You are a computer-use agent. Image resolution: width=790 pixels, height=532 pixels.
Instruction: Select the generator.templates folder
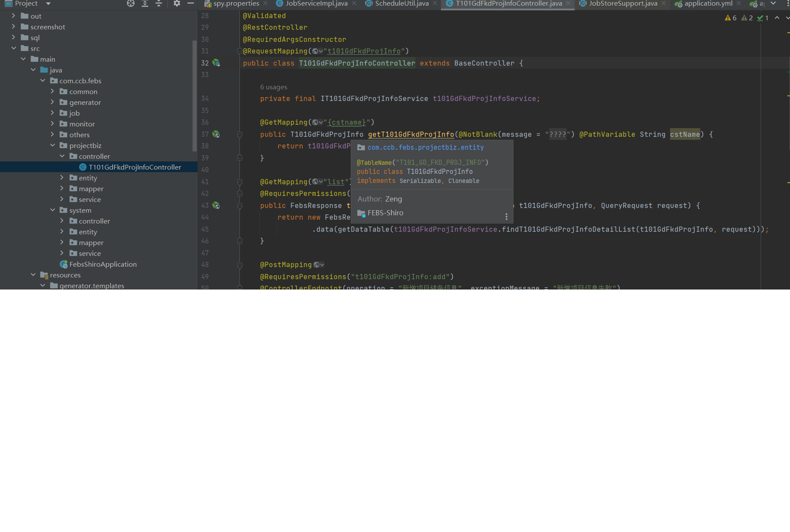coord(91,286)
